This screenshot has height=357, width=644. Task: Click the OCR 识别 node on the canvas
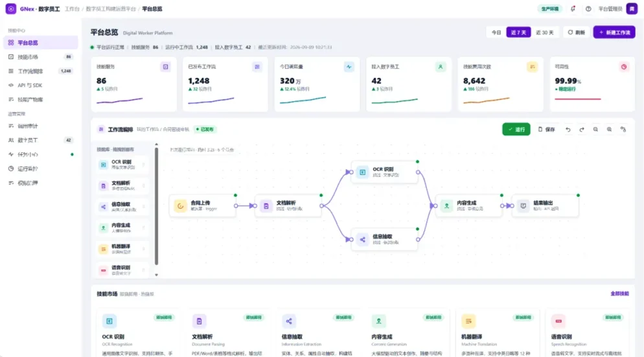tap(384, 172)
